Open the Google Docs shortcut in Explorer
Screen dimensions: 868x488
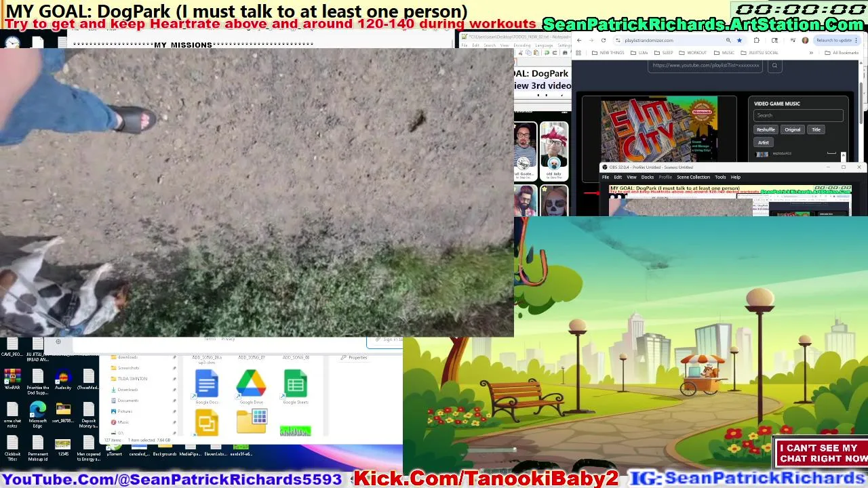[x=207, y=386]
